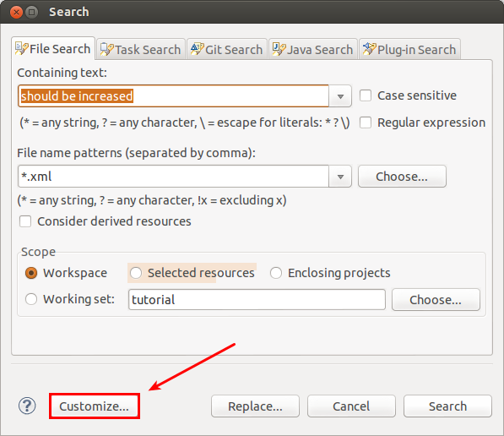The image size is (504, 436).
Task: Click the Search button
Action: pos(447,406)
